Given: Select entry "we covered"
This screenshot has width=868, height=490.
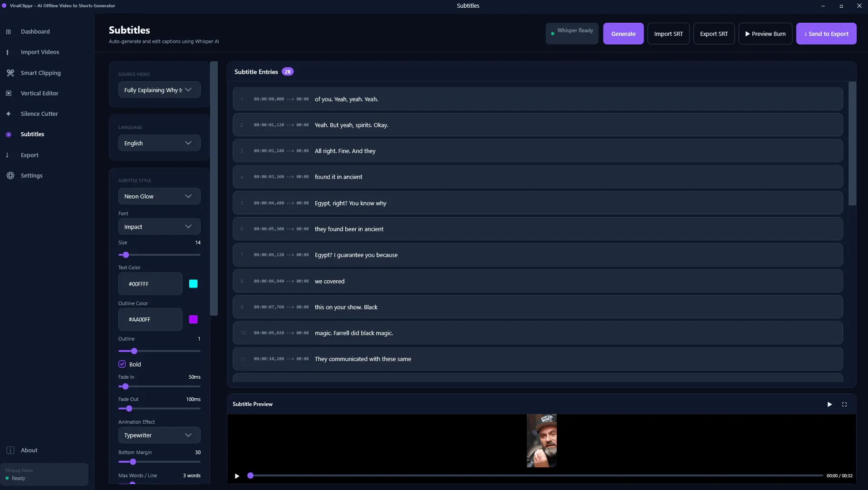Looking at the screenshot, I should pyautogui.click(x=538, y=281).
